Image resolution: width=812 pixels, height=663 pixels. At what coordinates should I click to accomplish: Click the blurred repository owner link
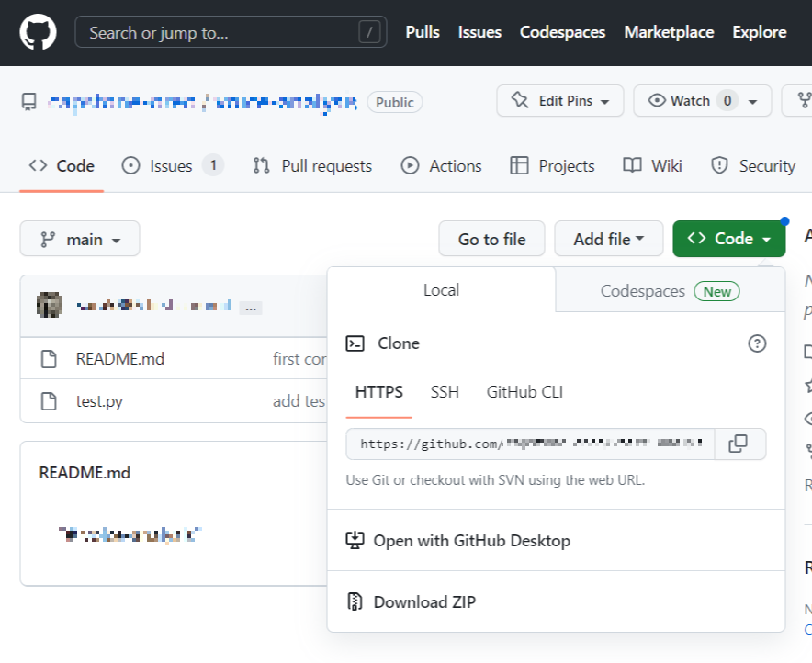tap(121, 102)
